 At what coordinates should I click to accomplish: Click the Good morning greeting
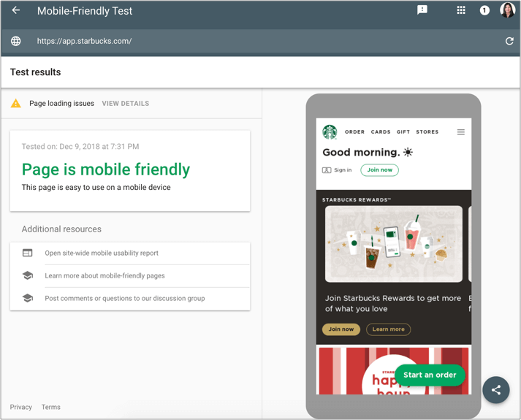click(368, 153)
